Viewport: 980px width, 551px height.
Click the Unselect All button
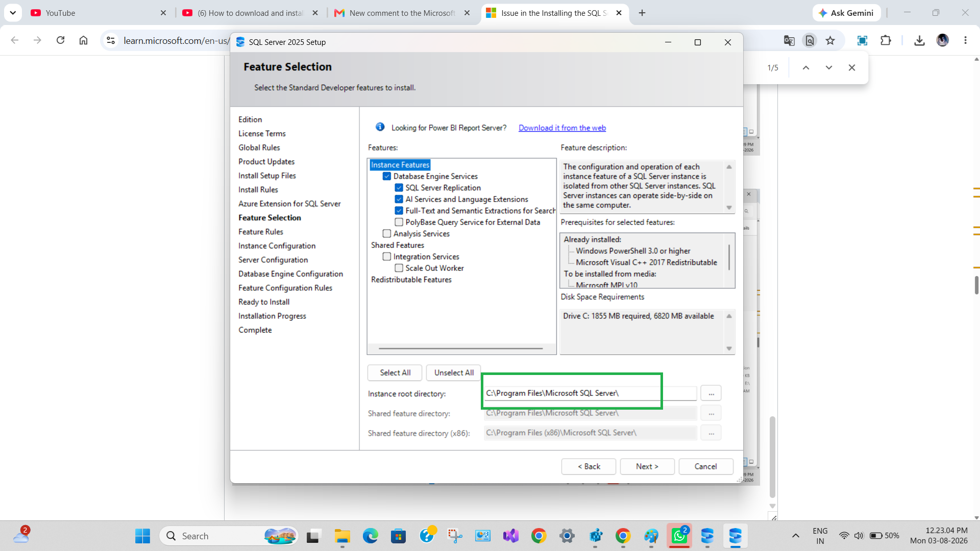point(454,372)
